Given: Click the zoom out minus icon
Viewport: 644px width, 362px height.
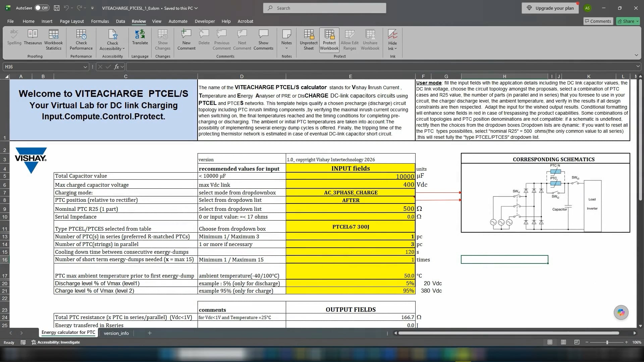Looking at the screenshot, I should (587, 342).
